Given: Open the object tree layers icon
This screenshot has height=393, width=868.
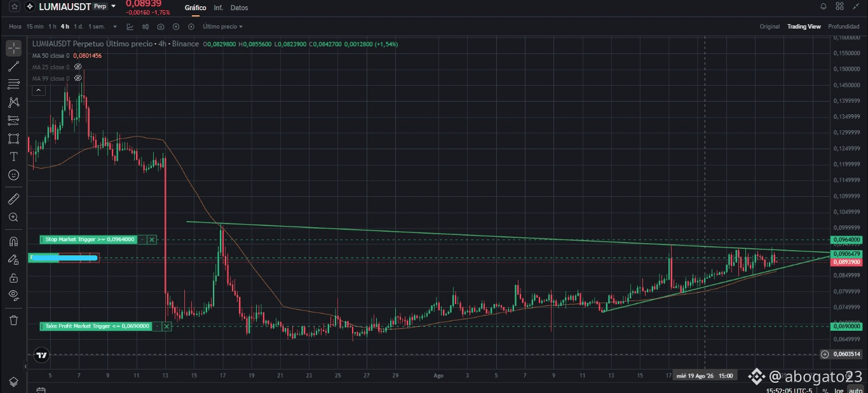Looking at the screenshot, I should click(x=13, y=381).
